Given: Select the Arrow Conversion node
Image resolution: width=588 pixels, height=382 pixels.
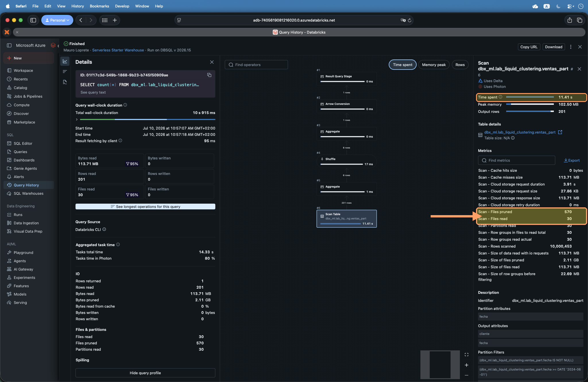Looking at the screenshot, I should tap(347, 107).
